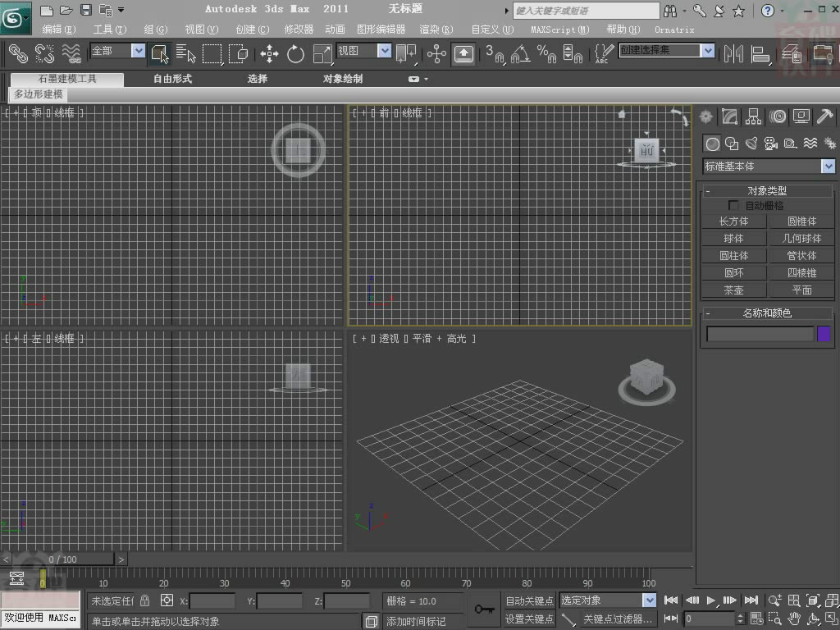The width and height of the screenshot is (840, 630).
Task: Open the Hierarchy command panel tab
Action: (753, 116)
